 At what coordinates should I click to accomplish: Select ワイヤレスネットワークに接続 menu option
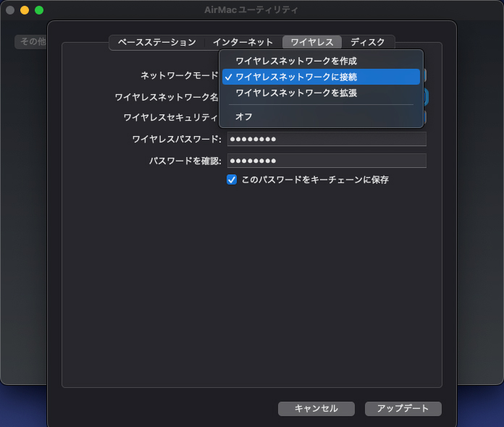click(x=321, y=77)
